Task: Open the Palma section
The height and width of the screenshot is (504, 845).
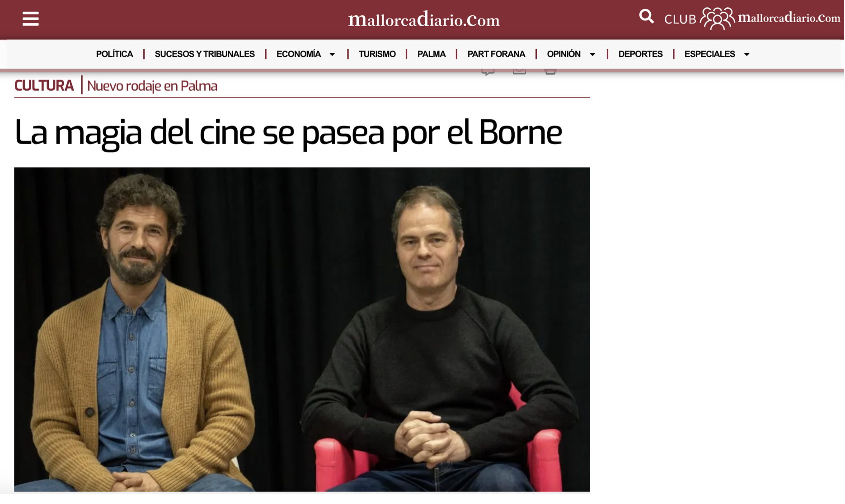Action: tap(431, 54)
